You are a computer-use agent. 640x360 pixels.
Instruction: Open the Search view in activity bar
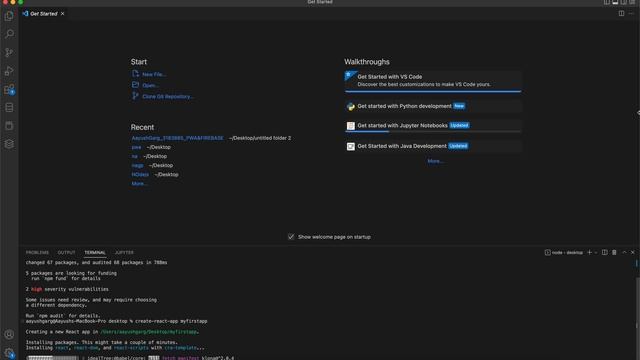(9, 34)
